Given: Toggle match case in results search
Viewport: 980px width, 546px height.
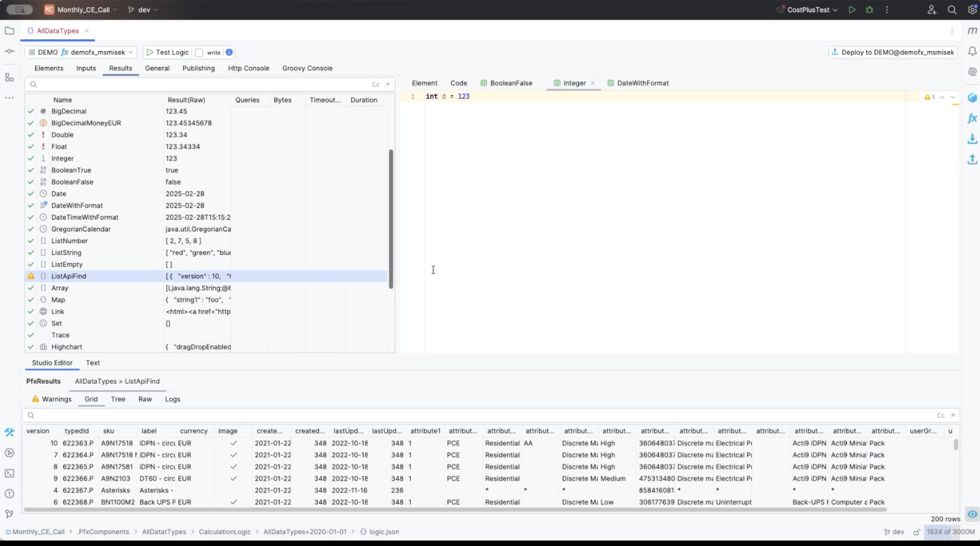Looking at the screenshot, I should click(x=375, y=84).
